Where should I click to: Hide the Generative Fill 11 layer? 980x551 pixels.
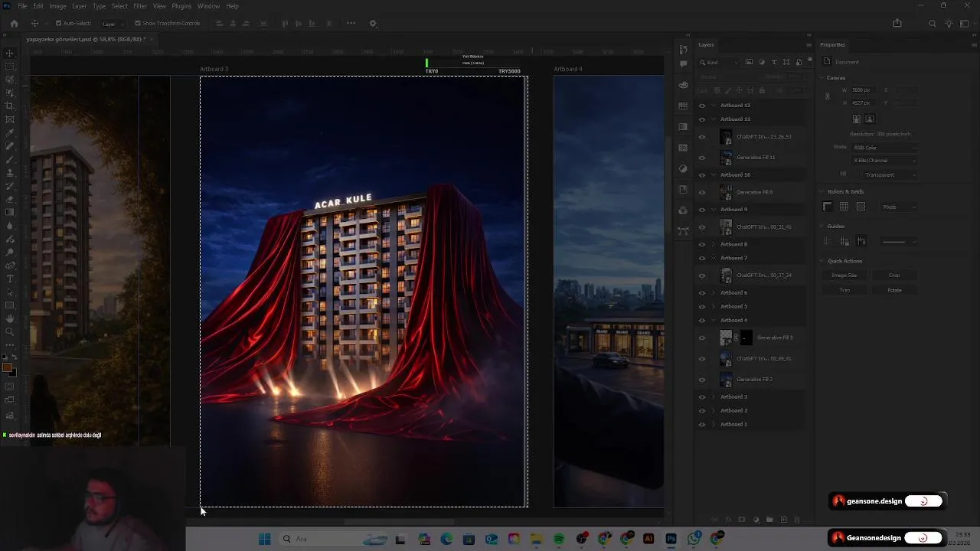(702, 158)
